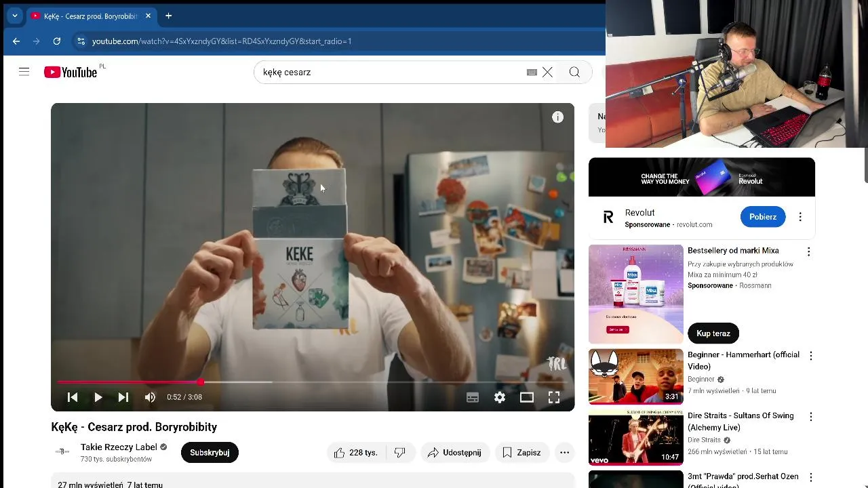This screenshot has height=488, width=868.
Task: Share the video via Udostępnij
Action: point(454,453)
